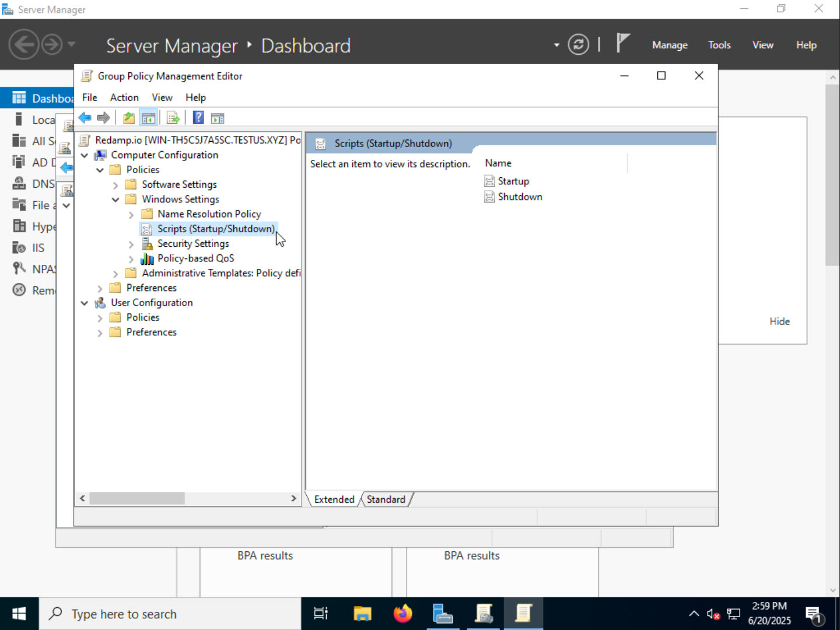This screenshot has width=840, height=630.
Task: Open the Manage menu in Server Manager
Action: tap(670, 45)
